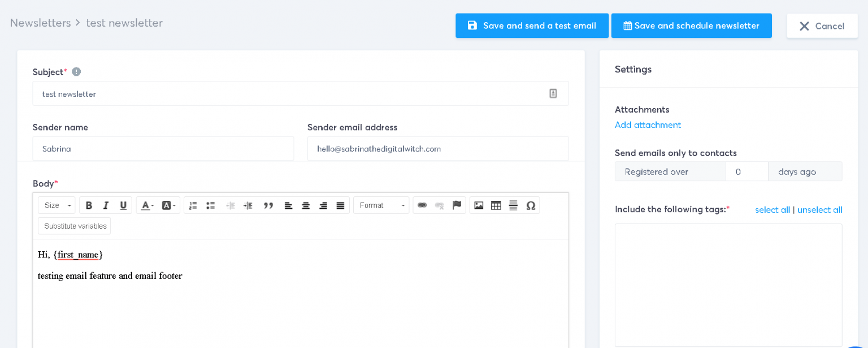Image resolution: width=868 pixels, height=348 pixels.
Task: Enable the numbered list formatting
Action: pos(193,205)
